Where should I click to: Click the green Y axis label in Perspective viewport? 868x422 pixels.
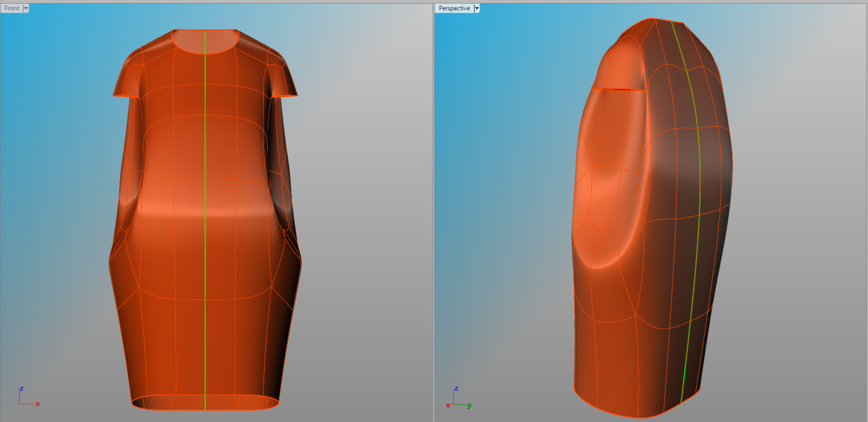click(469, 405)
